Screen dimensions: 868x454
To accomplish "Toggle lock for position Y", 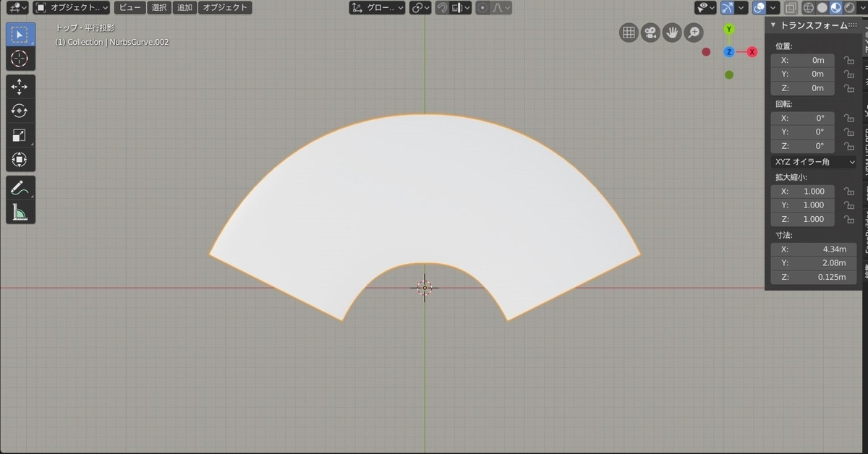I will [849, 74].
